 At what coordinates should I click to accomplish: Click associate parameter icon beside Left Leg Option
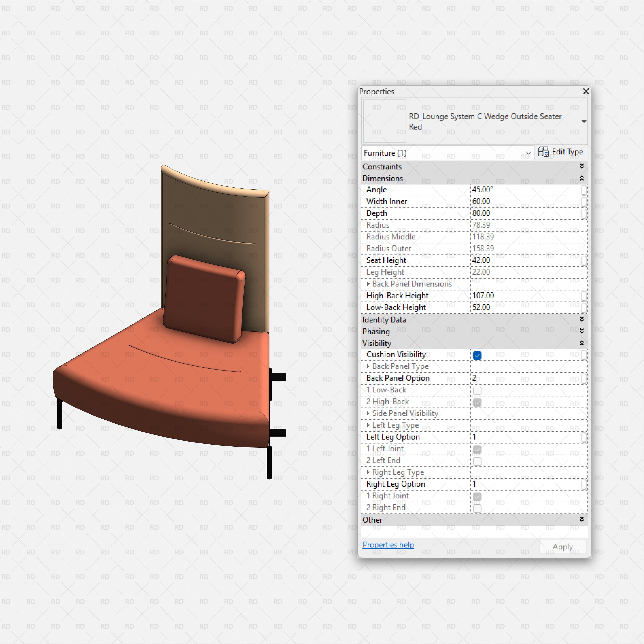coord(584,437)
